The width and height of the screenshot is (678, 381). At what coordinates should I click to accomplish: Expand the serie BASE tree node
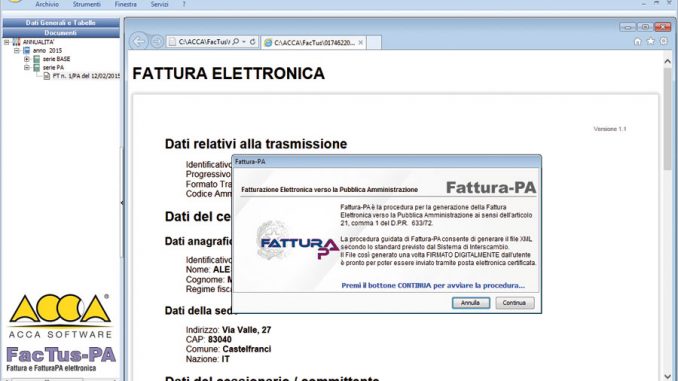(26, 59)
